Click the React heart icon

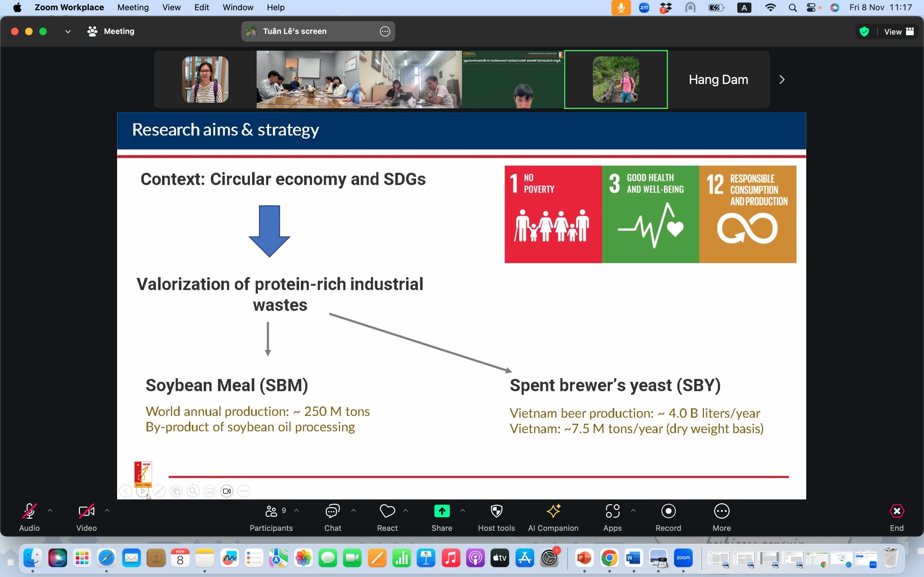point(387,511)
